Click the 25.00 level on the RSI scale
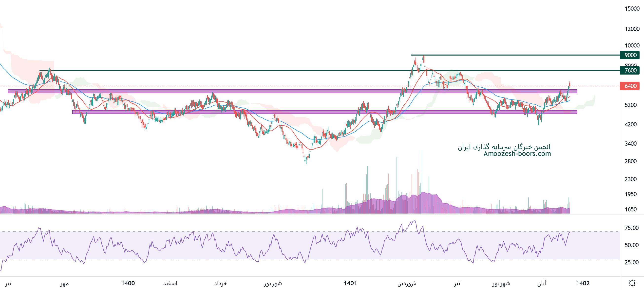Screen dimensions: 644x290 point(631,262)
